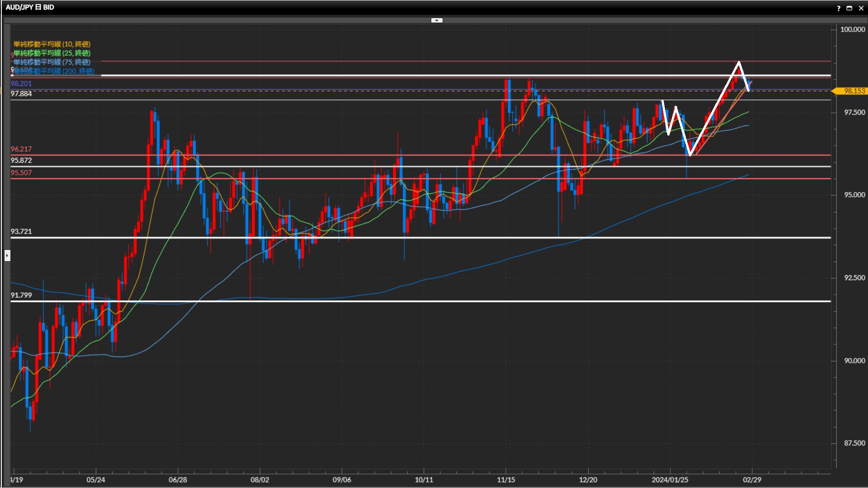This screenshot has height=488, width=868.
Task: Select the 75-period moving average legend
Action: (x=52, y=62)
